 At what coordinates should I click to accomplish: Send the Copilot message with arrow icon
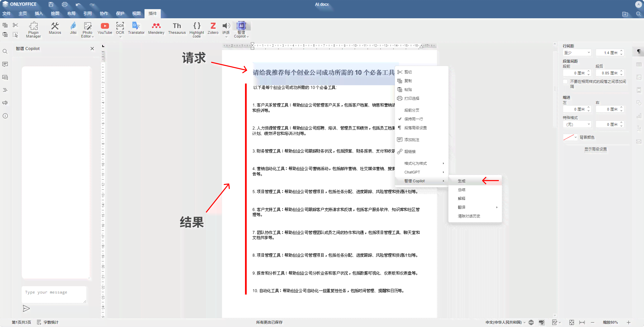coord(26,309)
